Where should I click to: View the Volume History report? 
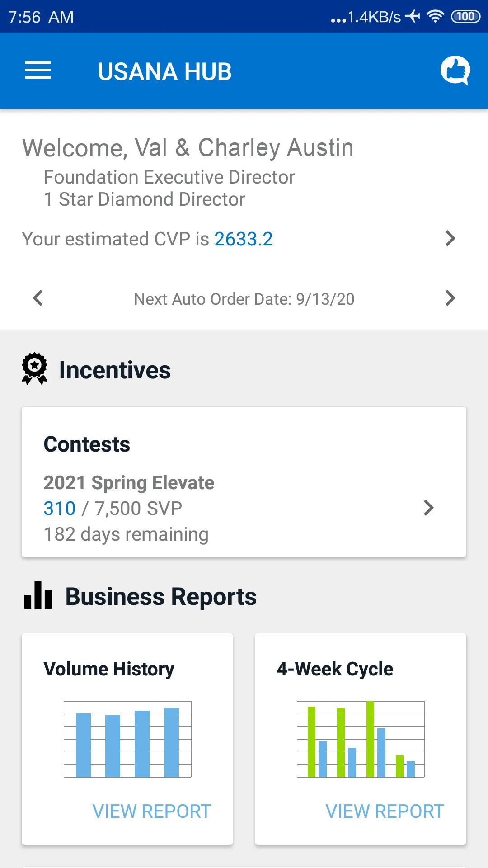coord(151,811)
